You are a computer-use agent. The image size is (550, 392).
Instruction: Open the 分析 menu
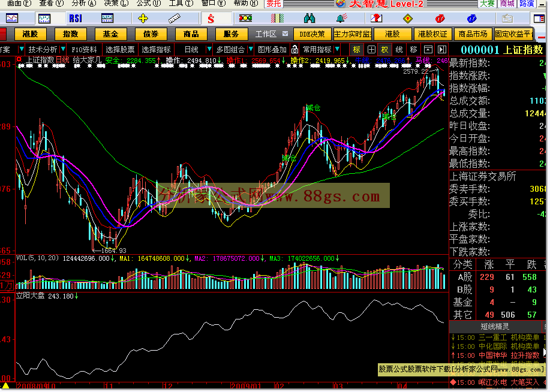[84, 4]
